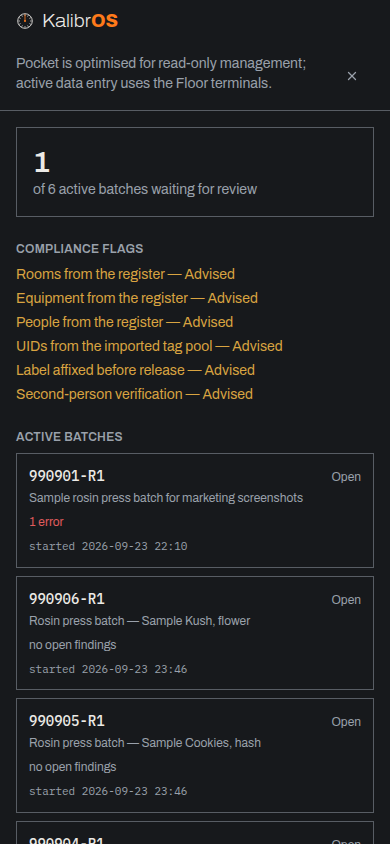Open batch 990906-R1 card
Screen dimensions: 390x844
pyautogui.click(x=195, y=633)
